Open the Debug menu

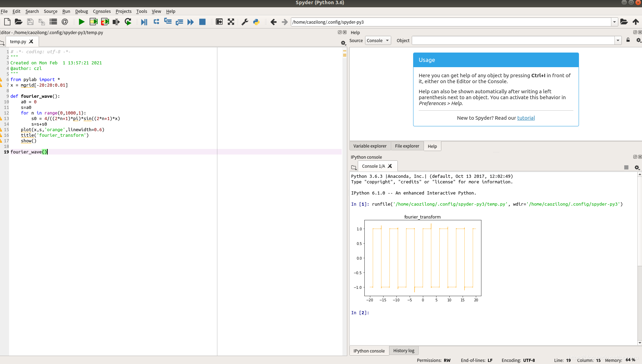tap(82, 11)
